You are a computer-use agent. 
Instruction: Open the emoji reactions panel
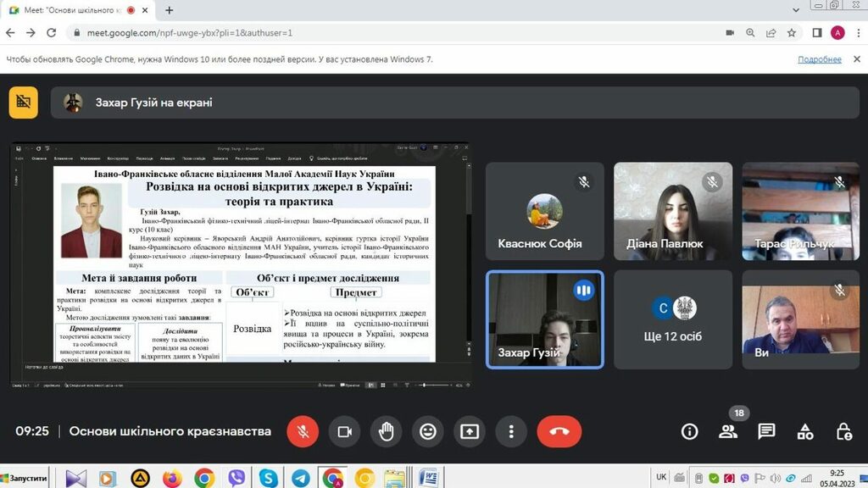(428, 431)
